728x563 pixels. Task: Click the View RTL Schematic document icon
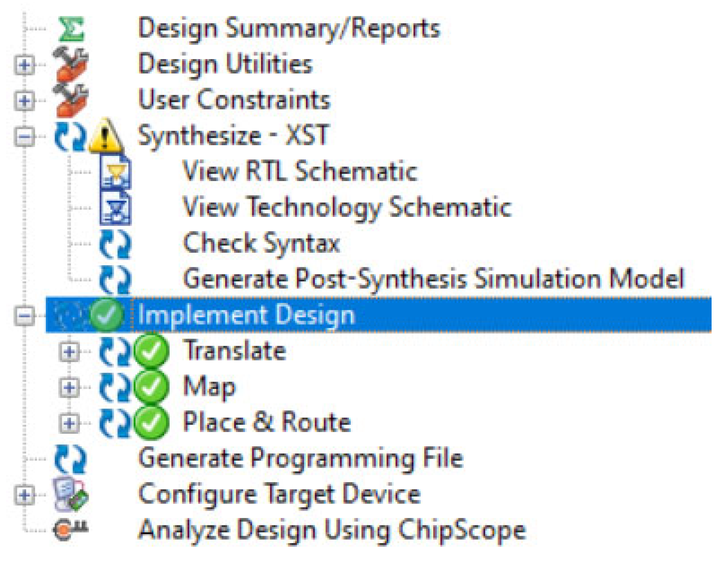click(115, 172)
